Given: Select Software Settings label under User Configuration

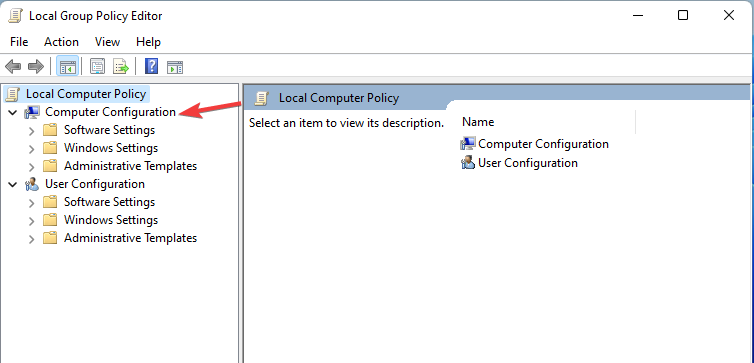Looking at the screenshot, I should [110, 202].
